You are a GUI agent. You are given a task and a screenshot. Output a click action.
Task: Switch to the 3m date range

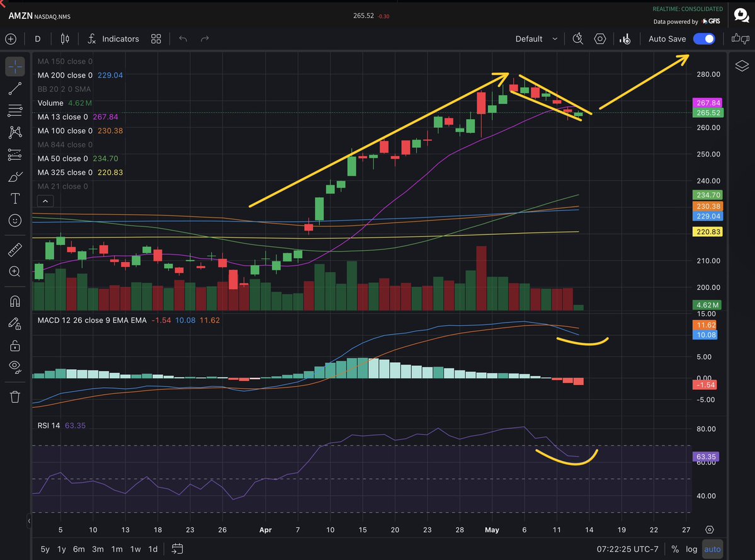98,549
